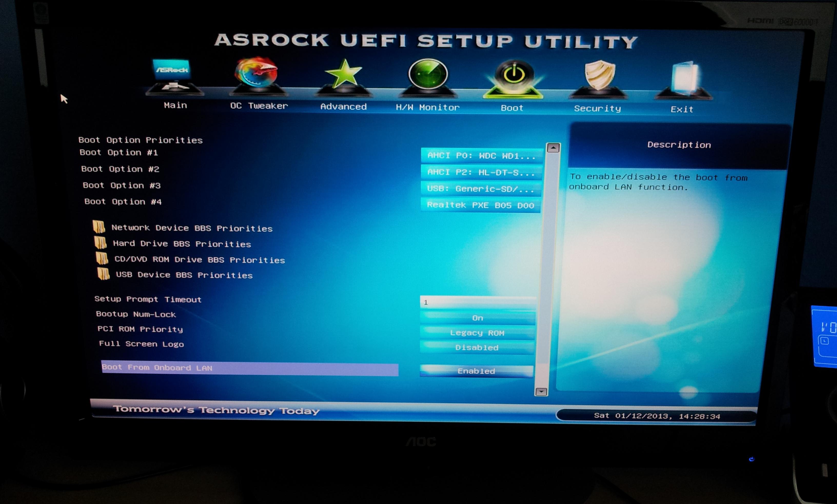The height and width of the screenshot is (504, 837).
Task: Open Network Device BBS Priorities folder
Action: coord(192,228)
